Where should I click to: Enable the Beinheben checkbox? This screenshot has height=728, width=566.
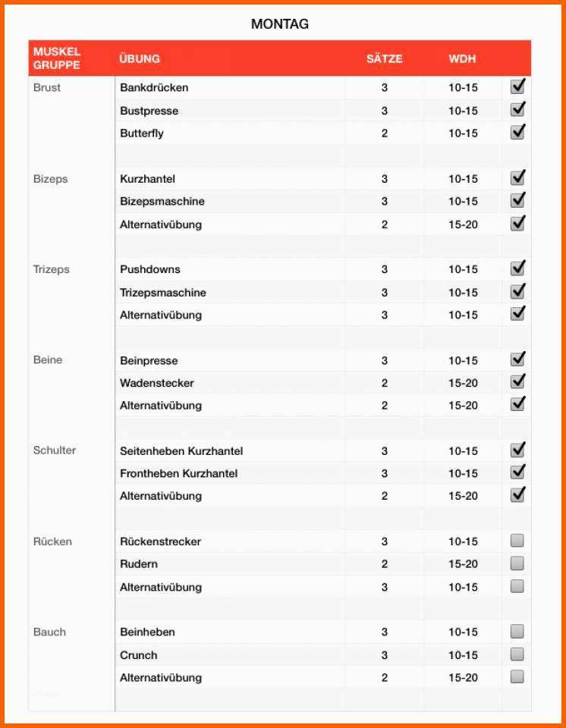517,632
